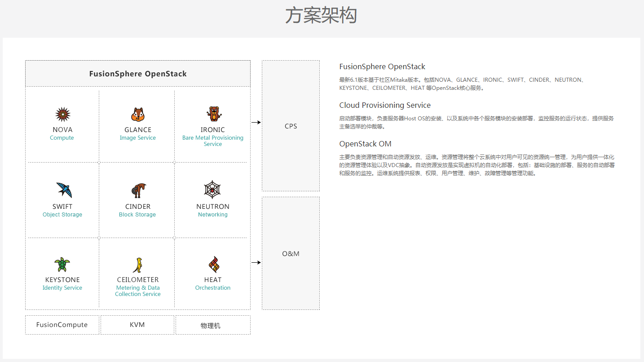644x362 pixels.
Task: Click the OpenStack OM heading
Action: point(365,144)
